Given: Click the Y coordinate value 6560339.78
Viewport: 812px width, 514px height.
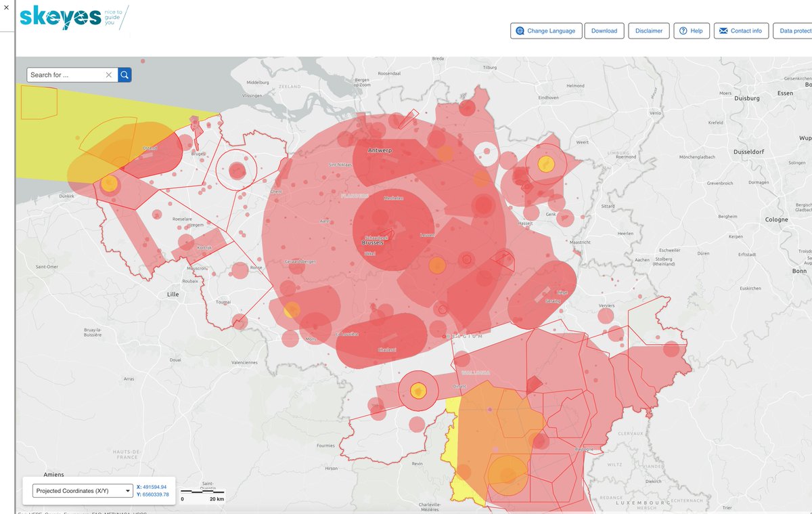Looking at the screenshot, I should pyautogui.click(x=156, y=495).
